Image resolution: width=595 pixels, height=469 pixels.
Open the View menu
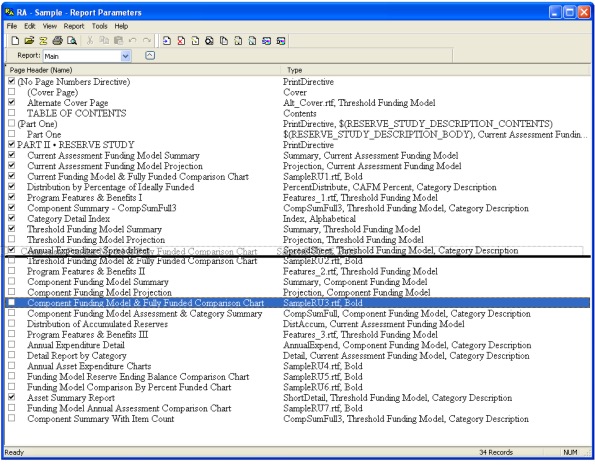50,26
